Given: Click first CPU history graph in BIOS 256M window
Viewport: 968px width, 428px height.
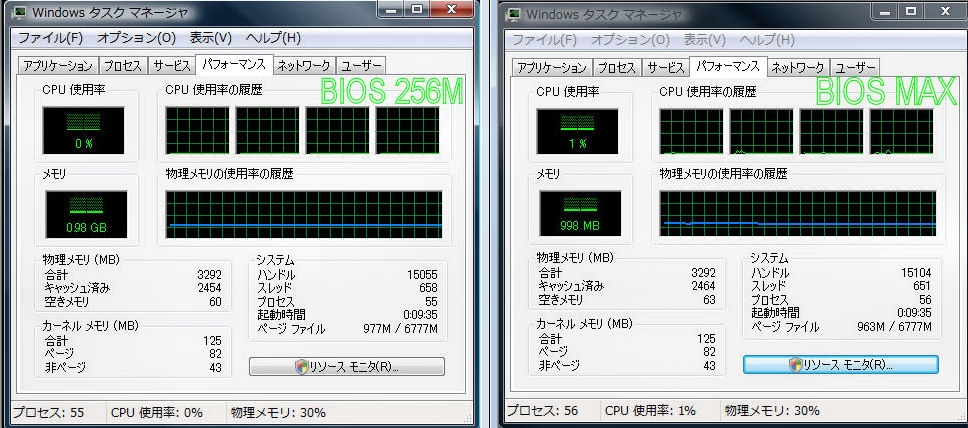Looking at the screenshot, I should point(198,130).
